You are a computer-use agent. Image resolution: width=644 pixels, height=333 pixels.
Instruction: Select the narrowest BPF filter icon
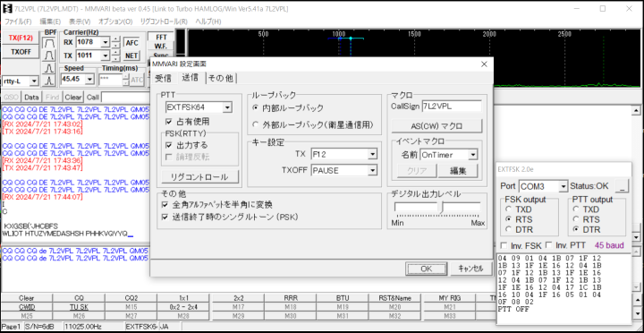click(50, 80)
